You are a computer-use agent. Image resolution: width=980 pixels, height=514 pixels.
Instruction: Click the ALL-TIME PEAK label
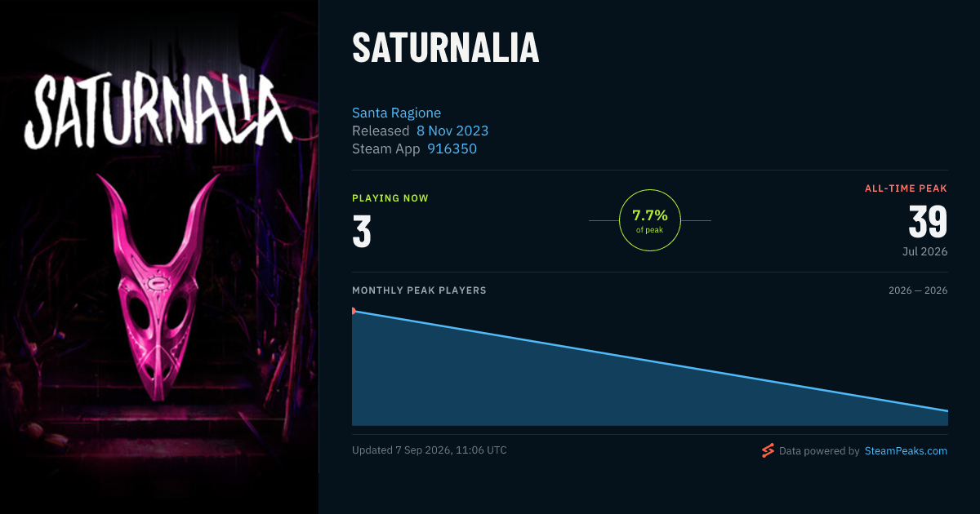[x=906, y=188]
